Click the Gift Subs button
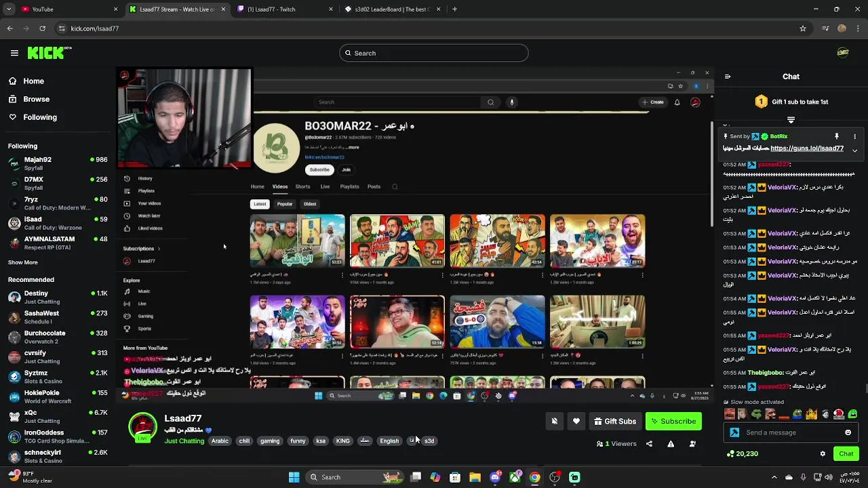Viewport: 868px width, 488px height. tap(615, 422)
